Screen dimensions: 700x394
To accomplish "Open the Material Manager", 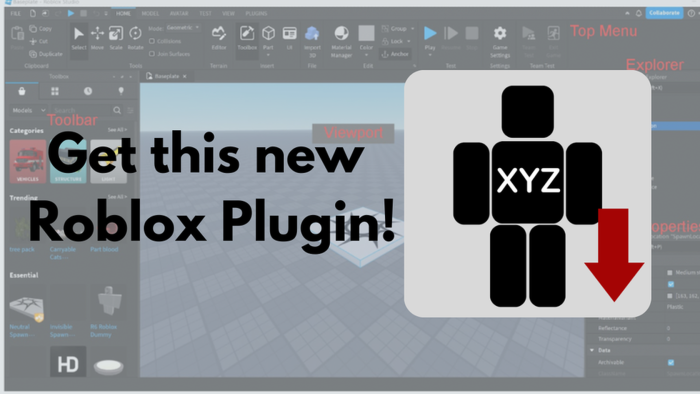I will click(x=342, y=41).
